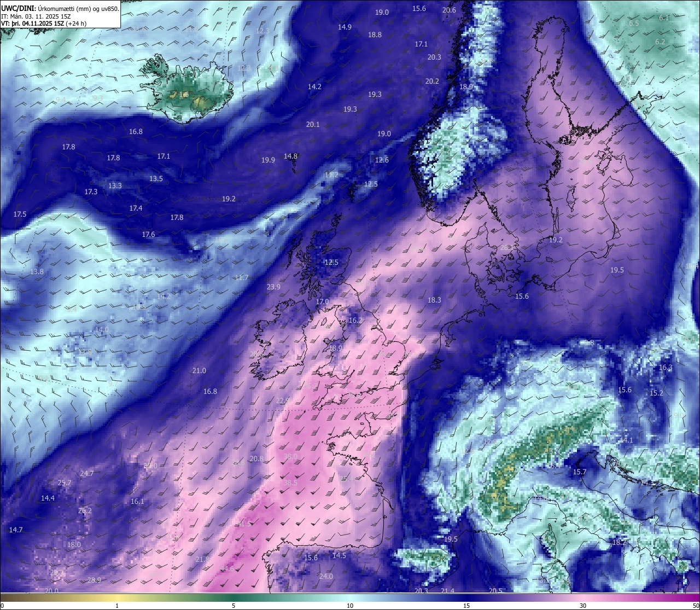Click the 14.9 value near the top
The height and width of the screenshot is (610, 700).
345,27
